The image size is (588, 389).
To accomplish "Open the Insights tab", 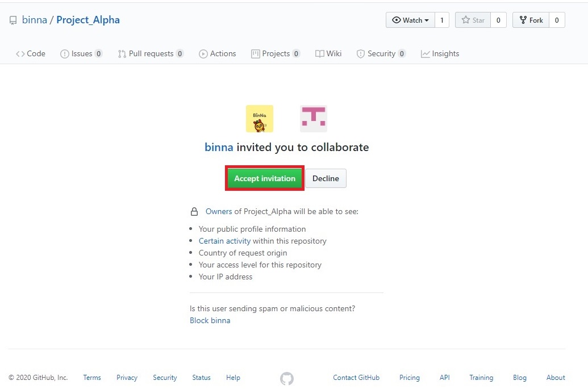I will (x=440, y=53).
